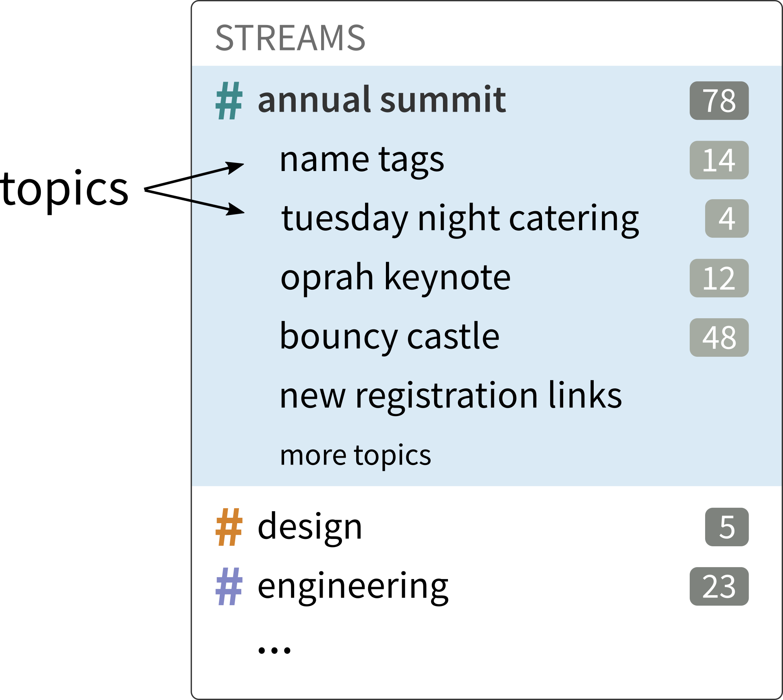The height and width of the screenshot is (700, 783).
Task: Expand the more topics list
Action: coord(355,455)
